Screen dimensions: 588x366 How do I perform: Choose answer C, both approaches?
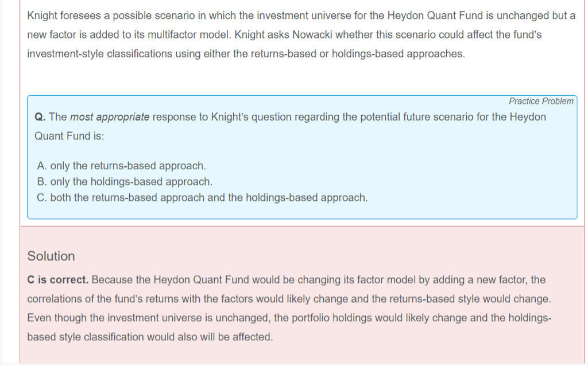(x=202, y=198)
